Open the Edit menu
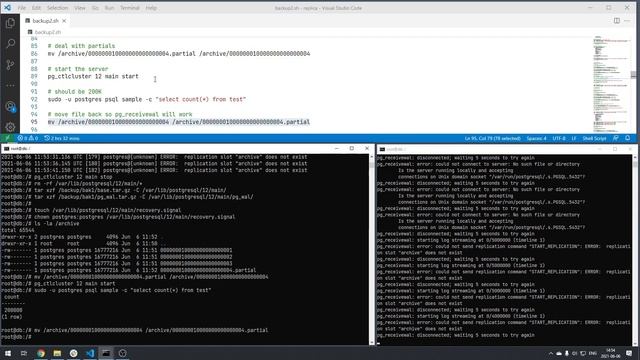 36,8
